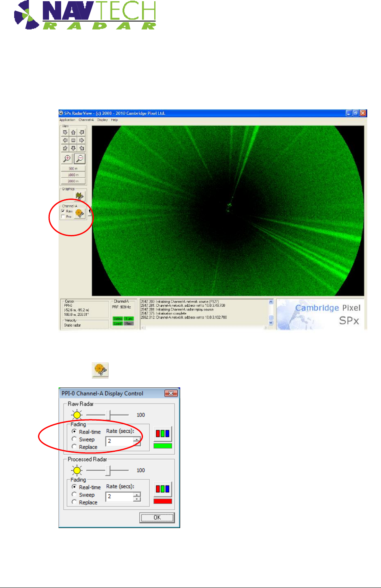Set view range to 1000 m
Viewport: 381px width, 588px height.
(x=73, y=175)
